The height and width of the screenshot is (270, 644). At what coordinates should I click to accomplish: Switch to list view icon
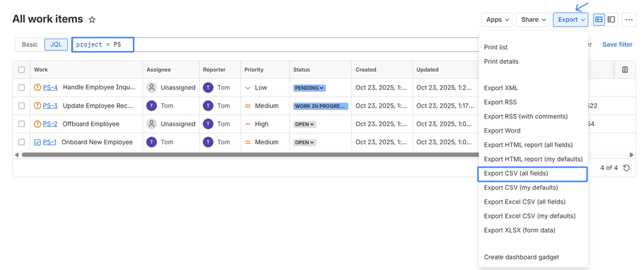599,20
